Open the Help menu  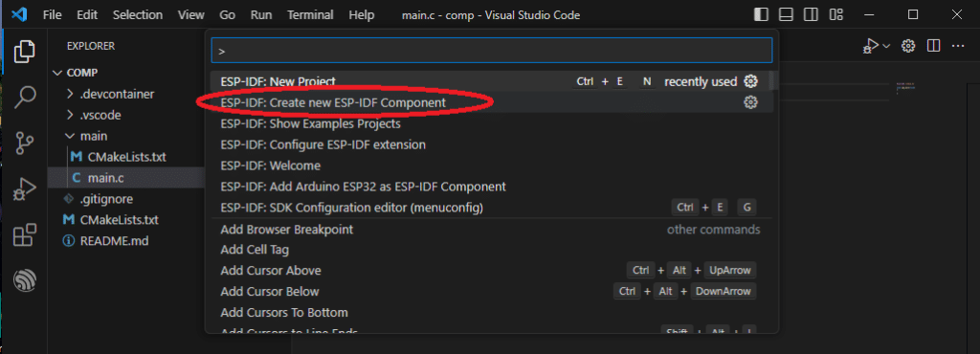click(361, 15)
